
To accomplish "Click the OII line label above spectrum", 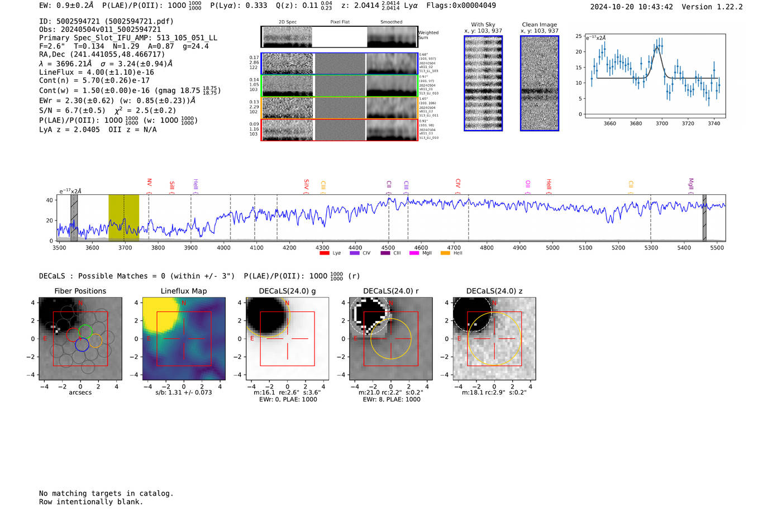I will click(x=528, y=184).
